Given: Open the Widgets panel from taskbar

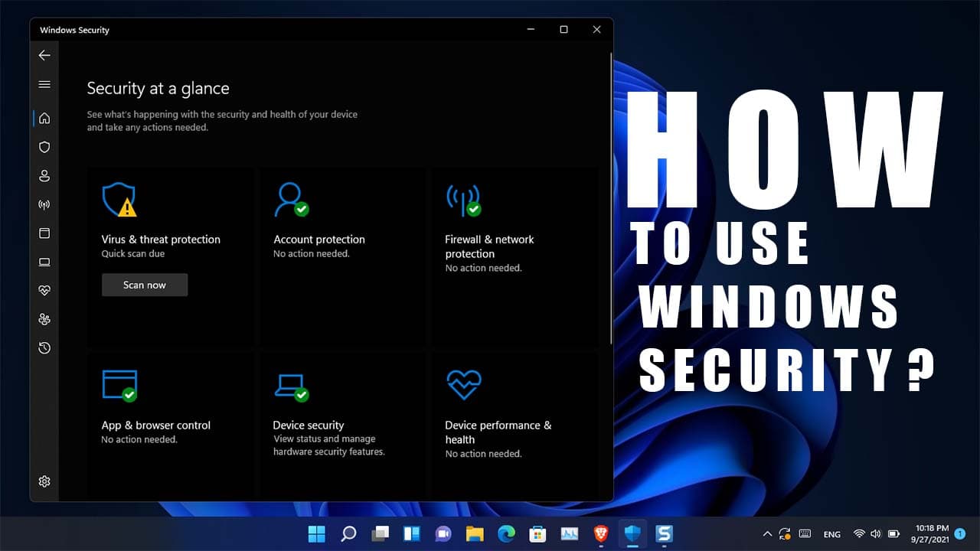Looking at the screenshot, I should pyautogui.click(x=412, y=533).
